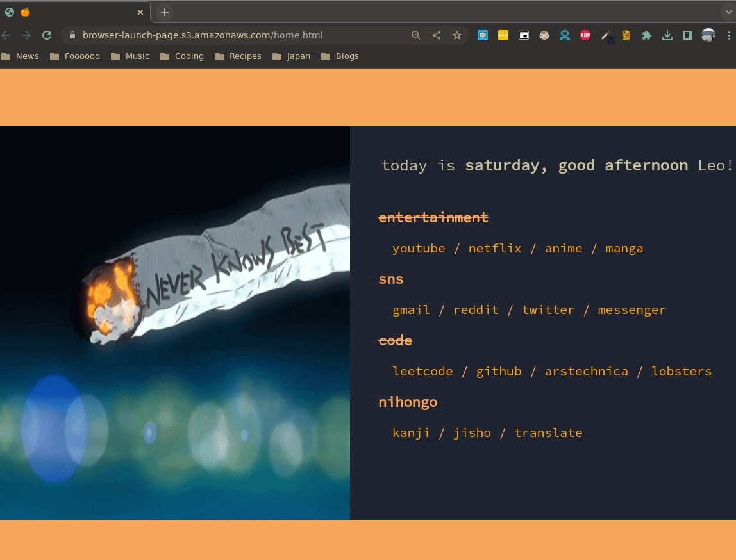The height and width of the screenshot is (560, 736).
Task: Open the Blogs bookmarks folder
Action: click(340, 56)
